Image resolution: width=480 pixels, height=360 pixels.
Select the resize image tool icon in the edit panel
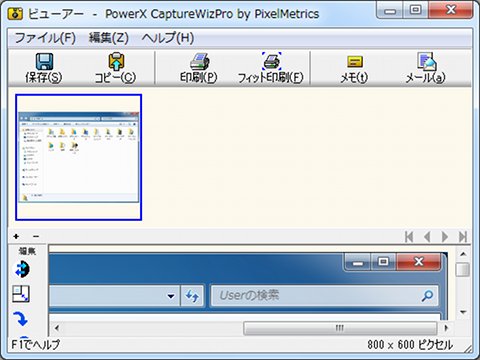[21, 294]
